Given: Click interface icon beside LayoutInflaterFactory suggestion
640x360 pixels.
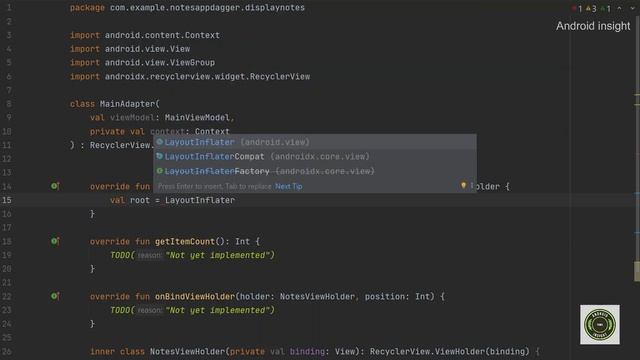Looking at the screenshot, I should (x=160, y=171).
